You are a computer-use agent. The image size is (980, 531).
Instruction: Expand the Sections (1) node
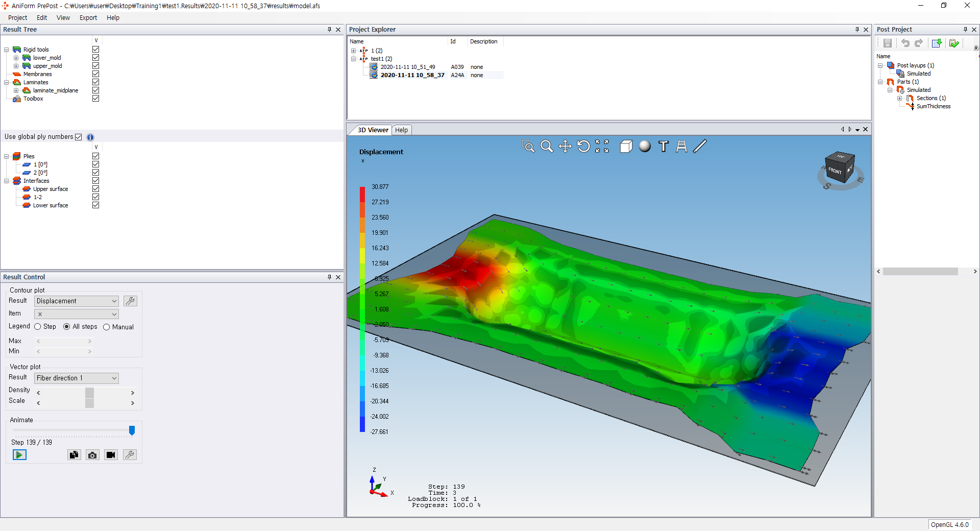point(900,98)
